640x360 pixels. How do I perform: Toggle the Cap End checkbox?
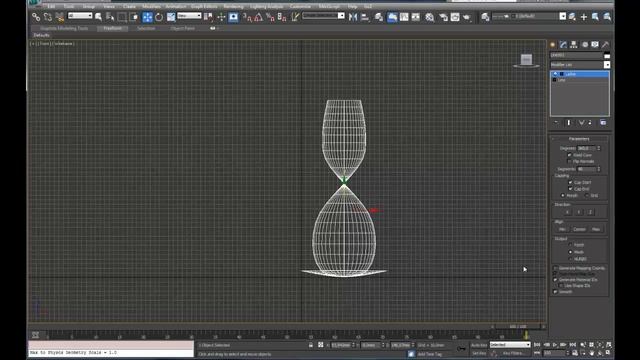click(570, 189)
